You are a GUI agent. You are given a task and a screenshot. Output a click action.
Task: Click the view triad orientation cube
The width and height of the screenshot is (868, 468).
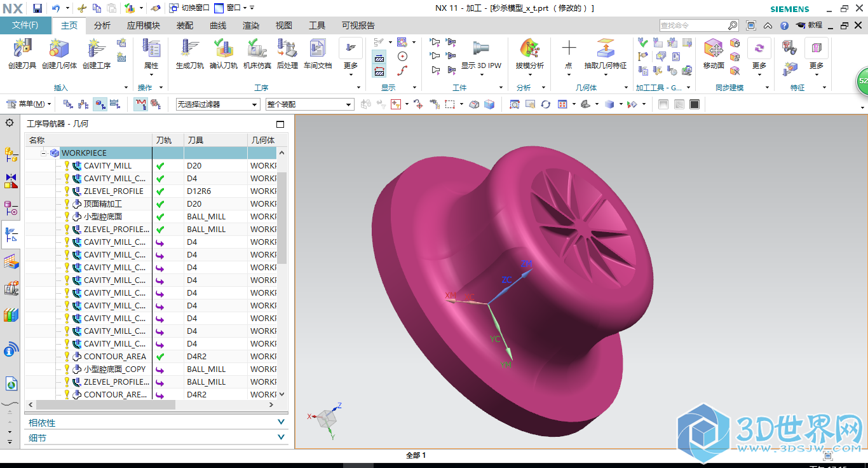tap(326, 418)
